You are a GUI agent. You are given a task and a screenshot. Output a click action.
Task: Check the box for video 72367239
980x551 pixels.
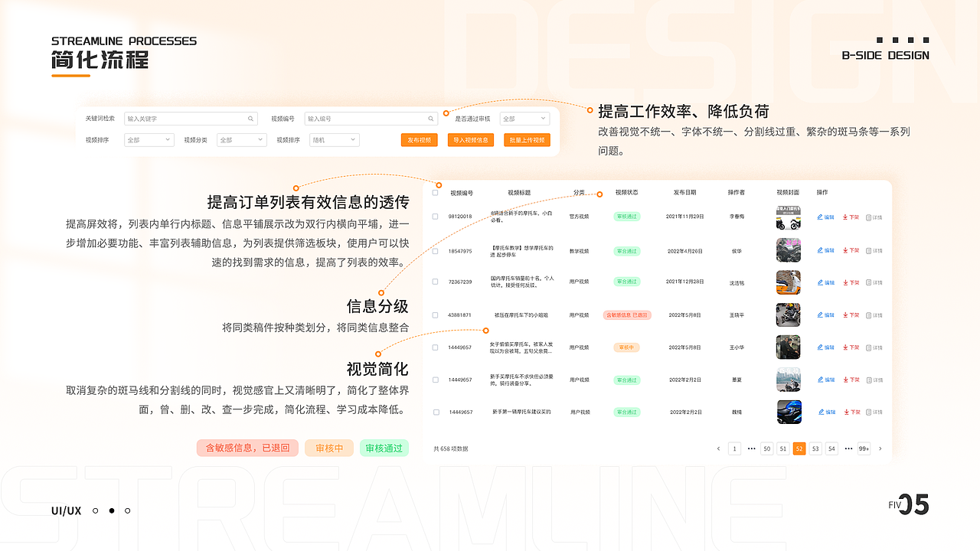coord(436,282)
